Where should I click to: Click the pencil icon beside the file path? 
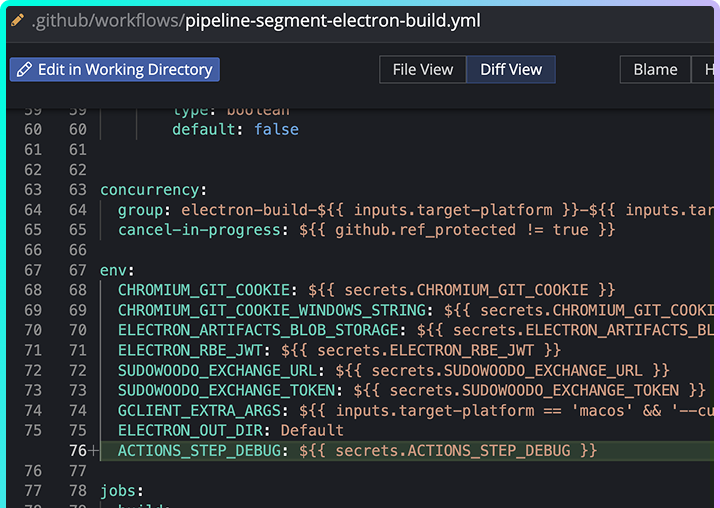click(x=17, y=20)
